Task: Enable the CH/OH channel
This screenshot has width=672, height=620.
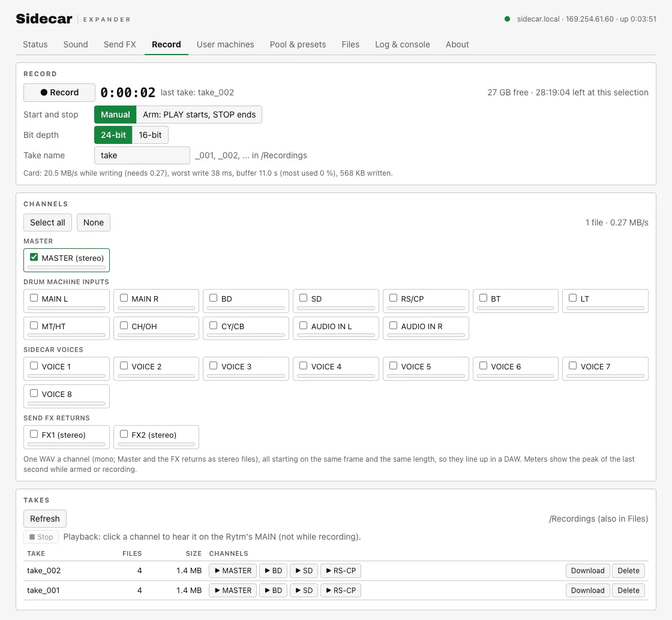Action: point(124,326)
